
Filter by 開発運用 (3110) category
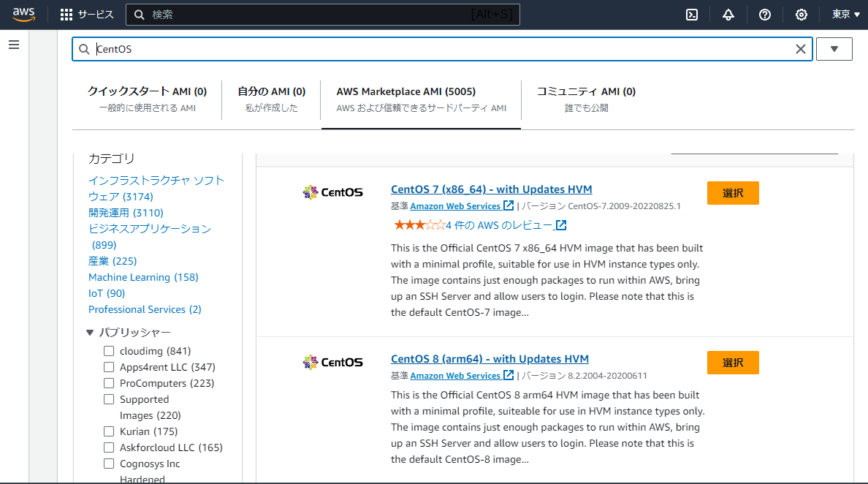tap(126, 213)
